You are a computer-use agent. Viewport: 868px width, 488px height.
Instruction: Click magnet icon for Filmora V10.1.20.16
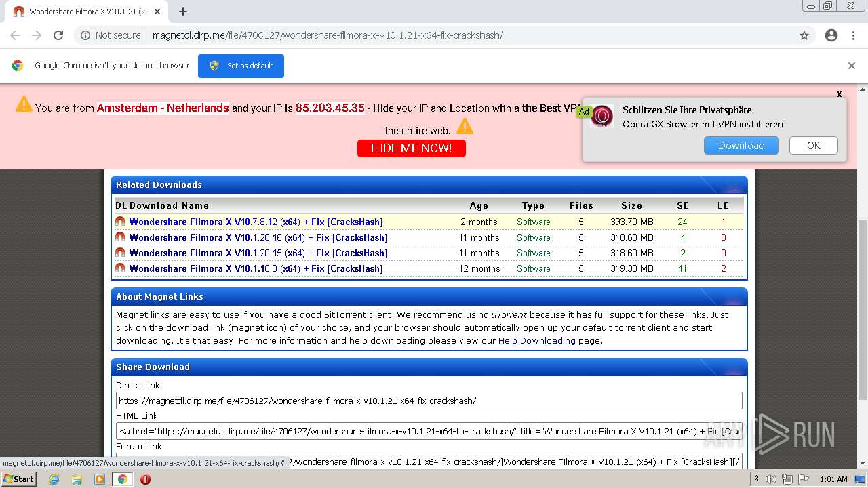(120, 237)
